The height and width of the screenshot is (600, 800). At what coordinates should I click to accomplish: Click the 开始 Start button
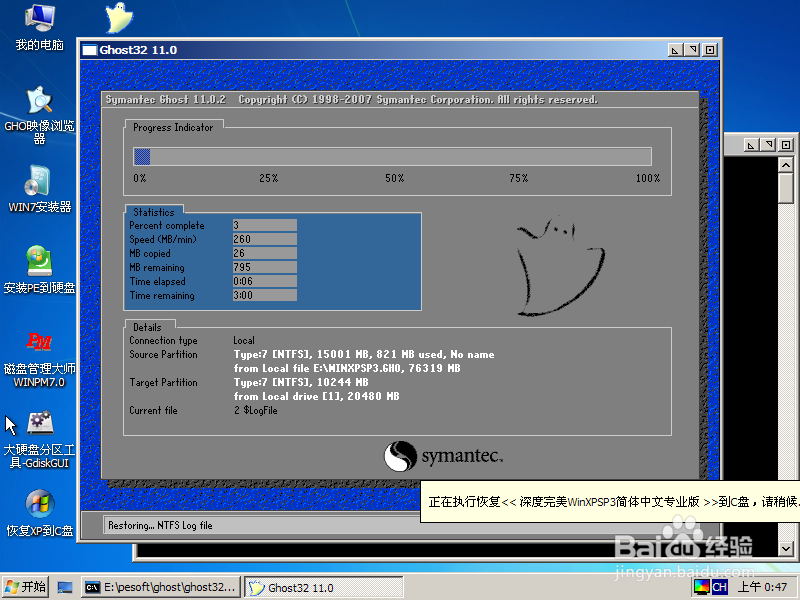pyautogui.click(x=24, y=586)
